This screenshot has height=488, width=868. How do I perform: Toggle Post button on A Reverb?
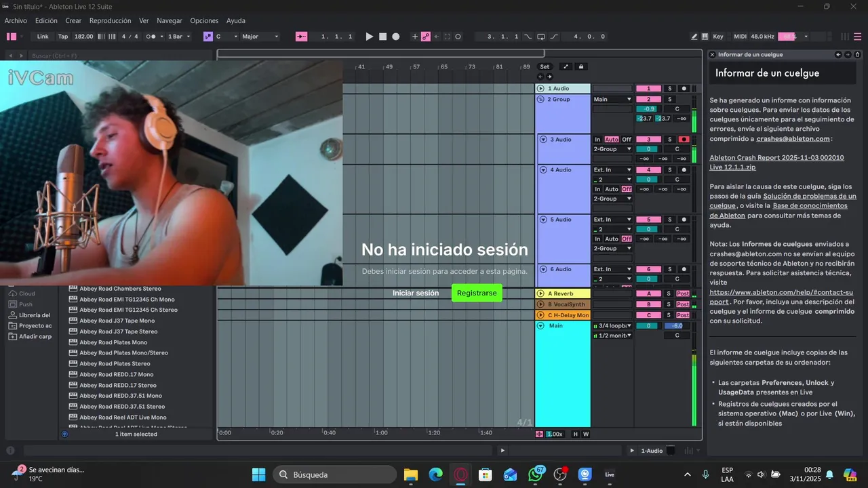pos(683,293)
